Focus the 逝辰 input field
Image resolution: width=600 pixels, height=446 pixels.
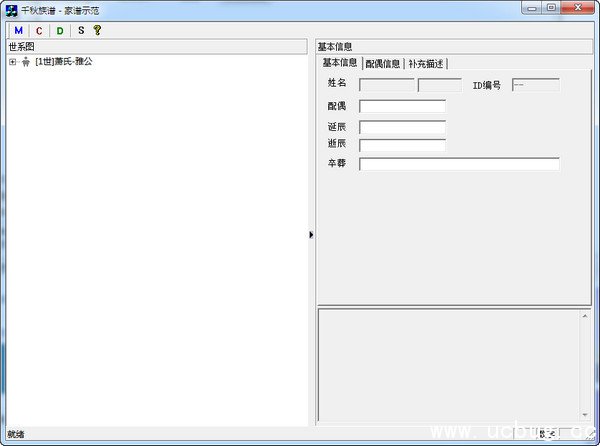pyautogui.click(x=402, y=145)
